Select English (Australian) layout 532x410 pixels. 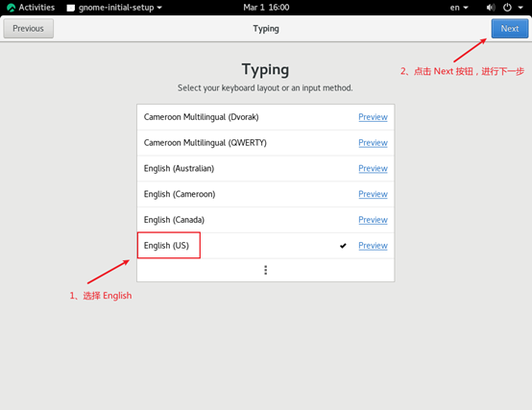pyautogui.click(x=266, y=169)
